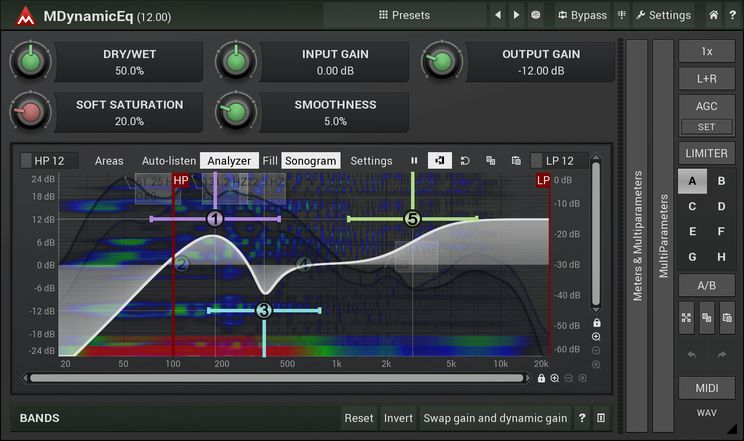Expand the MultiParameters panel

pyautogui.click(x=663, y=236)
